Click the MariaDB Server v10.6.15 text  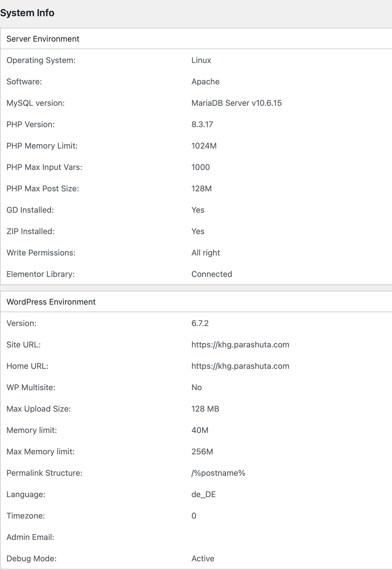pos(236,103)
